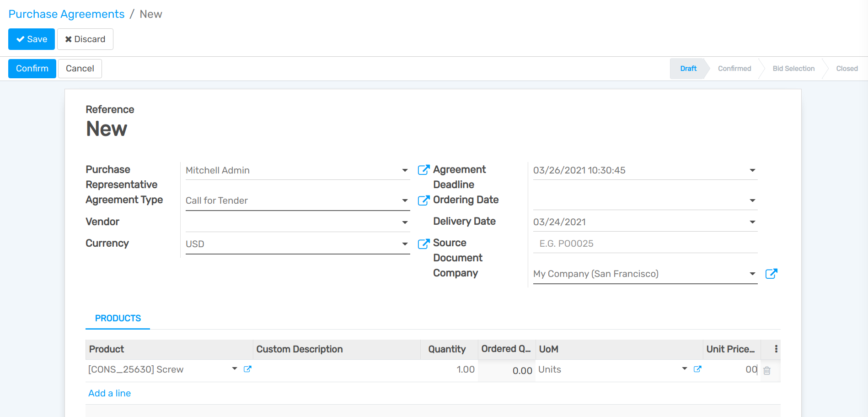This screenshot has width=868, height=417.
Task: Open the Screw product via external link icon
Action: point(248,369)
